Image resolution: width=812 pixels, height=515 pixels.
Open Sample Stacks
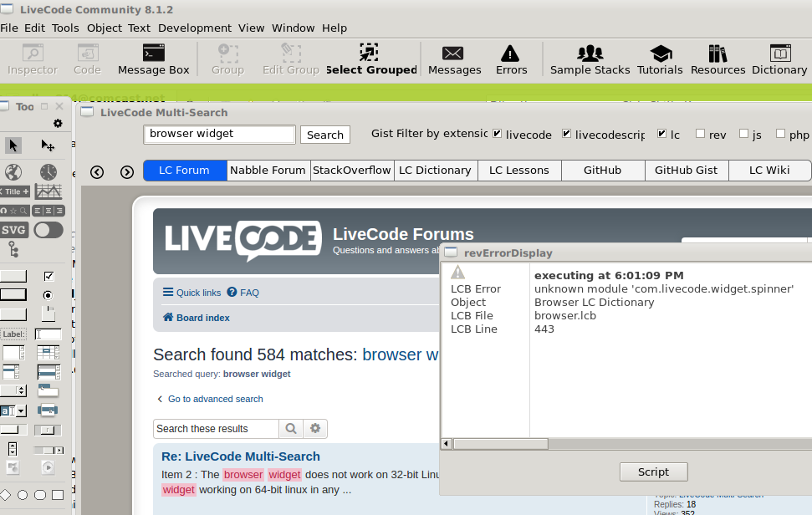[x=590, y=60]
